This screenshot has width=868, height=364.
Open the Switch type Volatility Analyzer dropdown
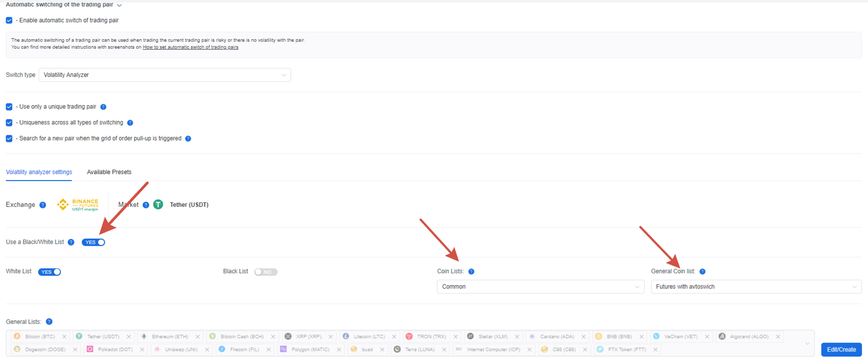click(x=165, y=75)
